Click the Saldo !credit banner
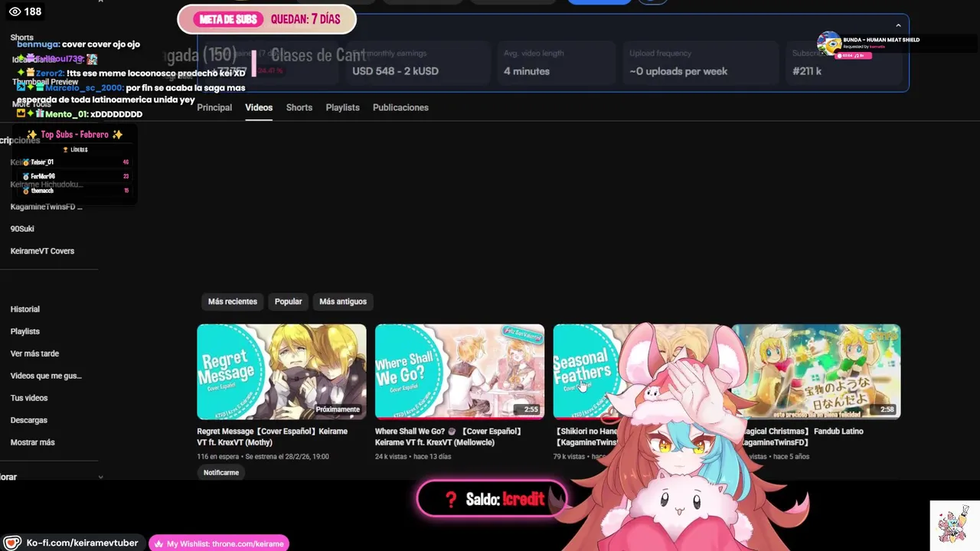Image resolution: width=980 pixels, height=551 pixels. 492,500
